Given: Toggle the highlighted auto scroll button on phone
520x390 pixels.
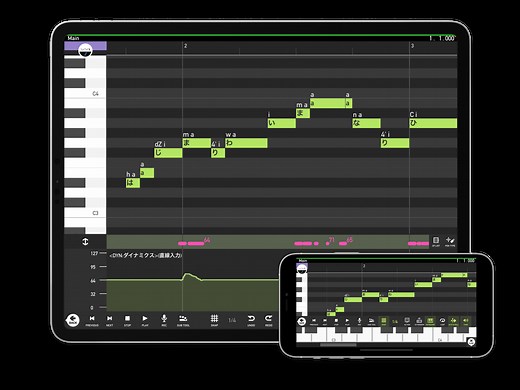Looking at the screenshot, I should click(453, 321).
